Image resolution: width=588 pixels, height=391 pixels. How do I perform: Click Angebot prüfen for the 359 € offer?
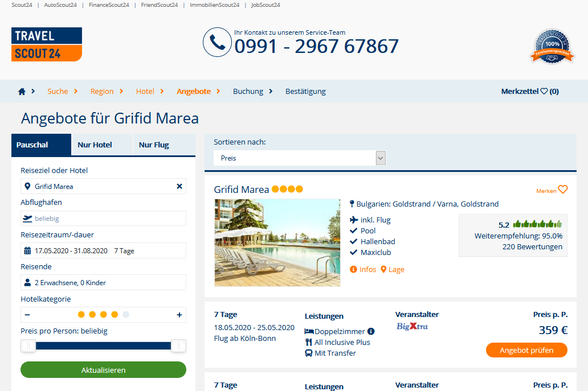click(526, 350)
